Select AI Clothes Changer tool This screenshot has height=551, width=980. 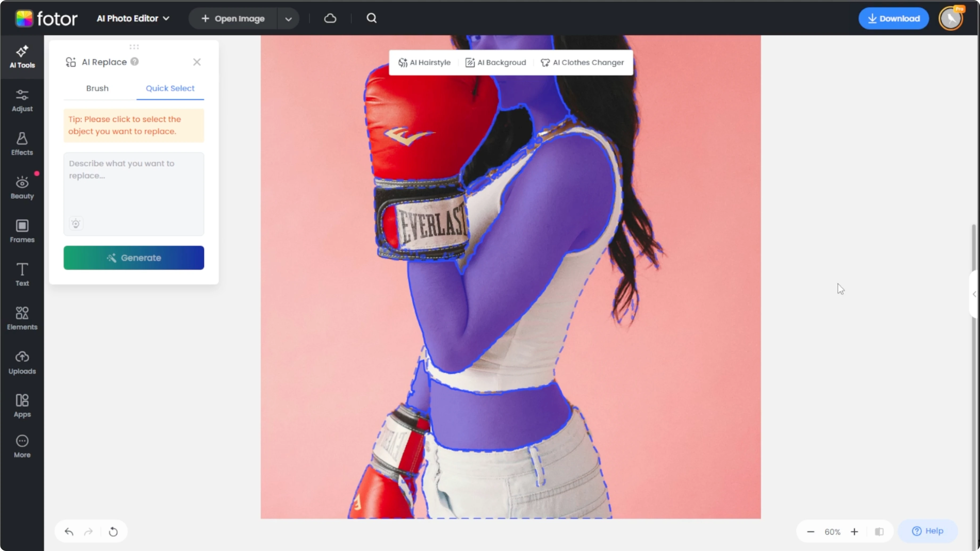pos(582,62)
